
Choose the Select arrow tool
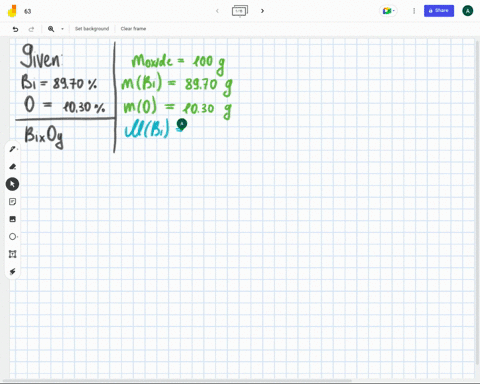pos(12,184)
